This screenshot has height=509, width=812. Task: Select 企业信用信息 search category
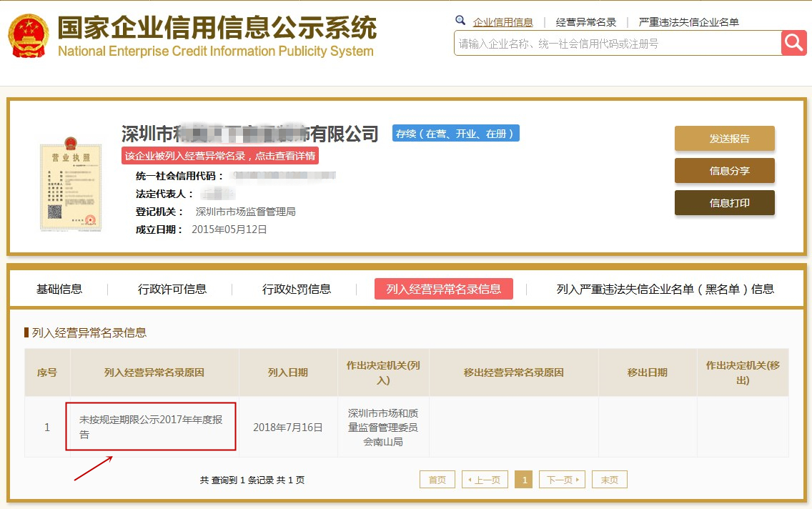point(502,22)
